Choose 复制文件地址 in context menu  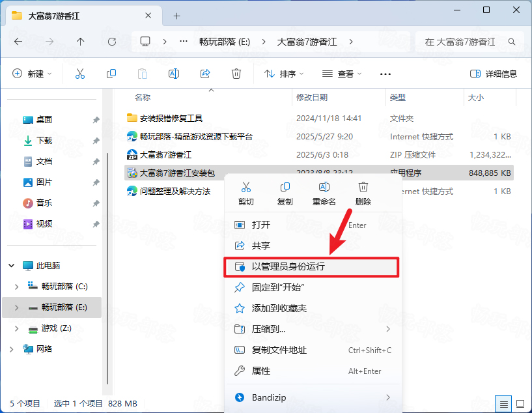tap(313, 350)
